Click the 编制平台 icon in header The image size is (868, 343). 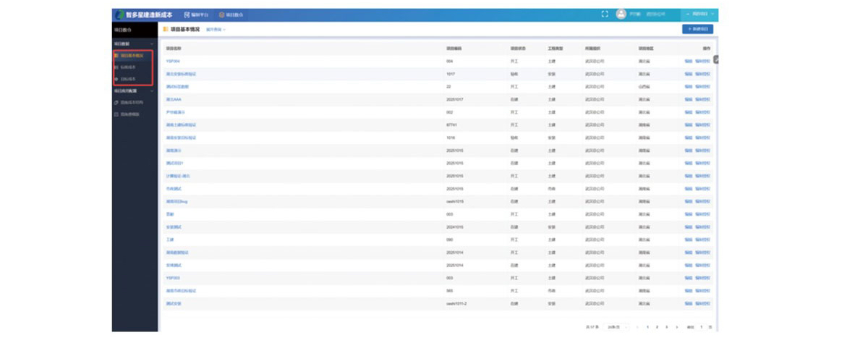pyautogui.click(x=187, y=14)
